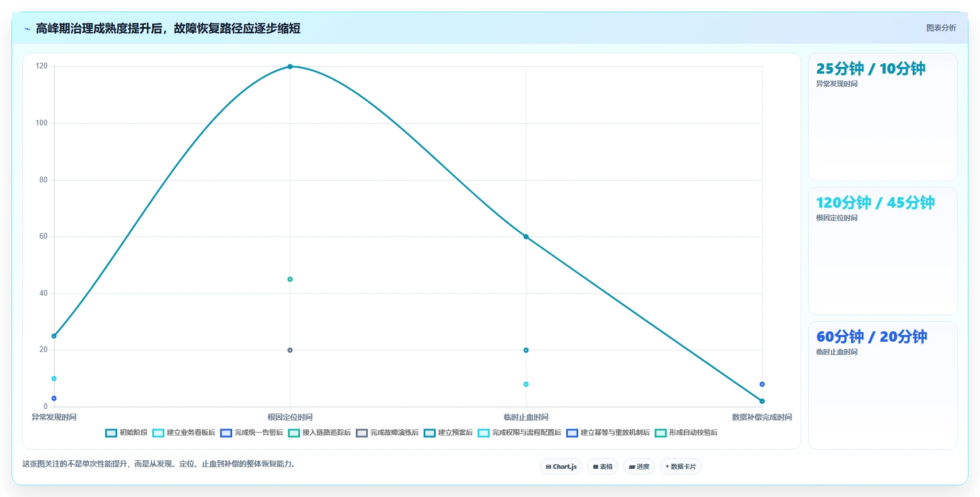Click the 根因定位时间 x-axis label
Screen dimensions: 980x497
point(290,418)
